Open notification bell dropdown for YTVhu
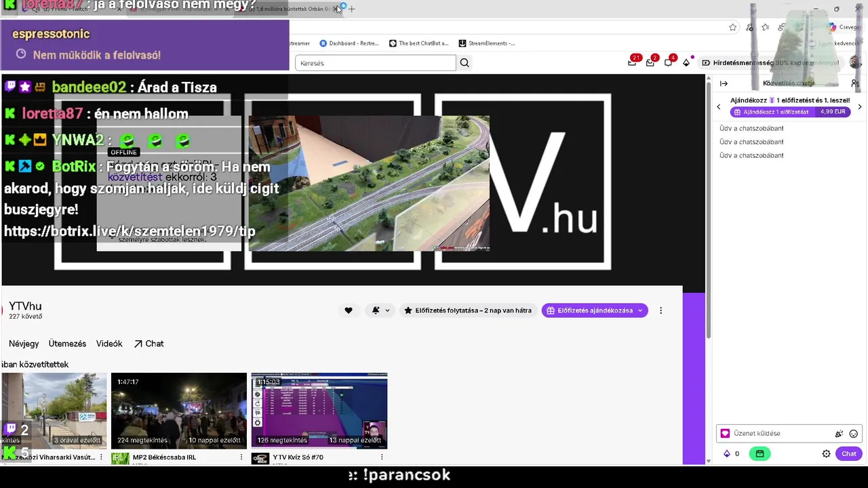868x488 pixels. coord(381,310)
